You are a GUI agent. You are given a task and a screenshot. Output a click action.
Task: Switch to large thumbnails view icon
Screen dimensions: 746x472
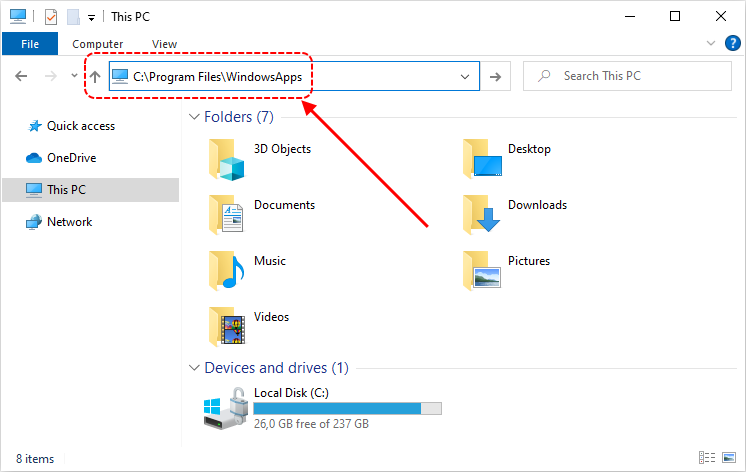point(729,458)
